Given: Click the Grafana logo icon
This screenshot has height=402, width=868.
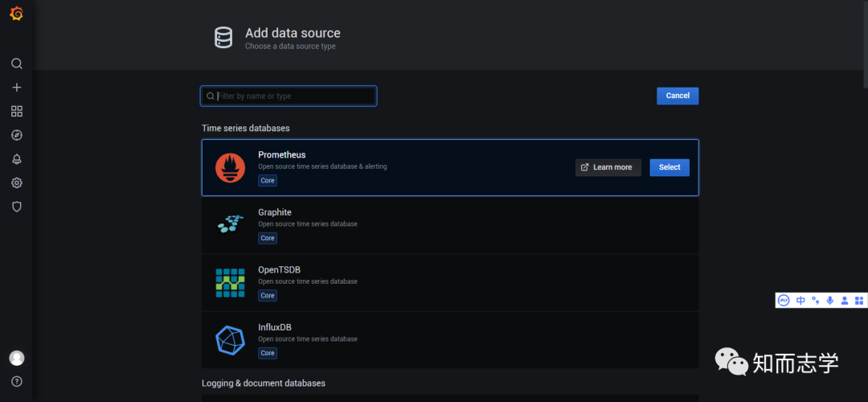Looking at the screenshot, I should 16,14.
